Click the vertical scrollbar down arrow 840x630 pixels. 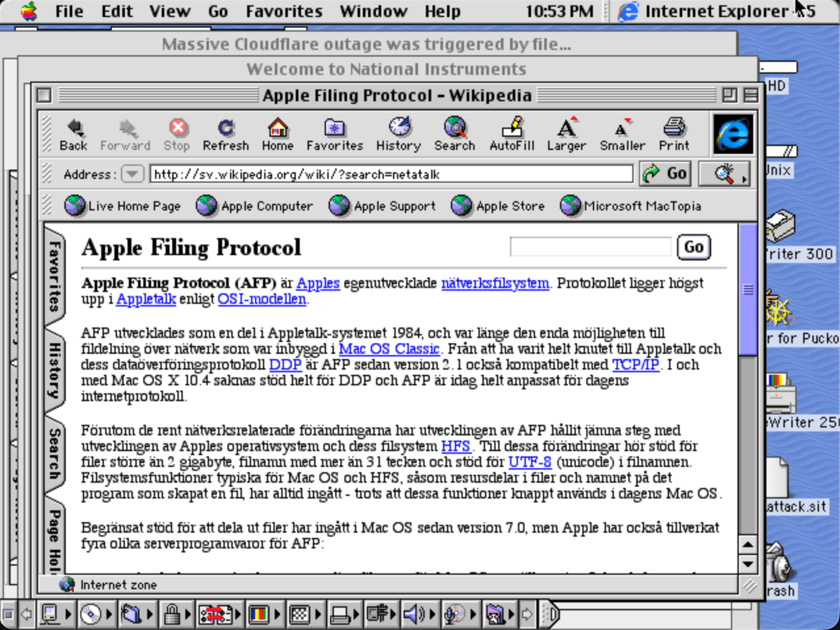click(x=747, y=564)
